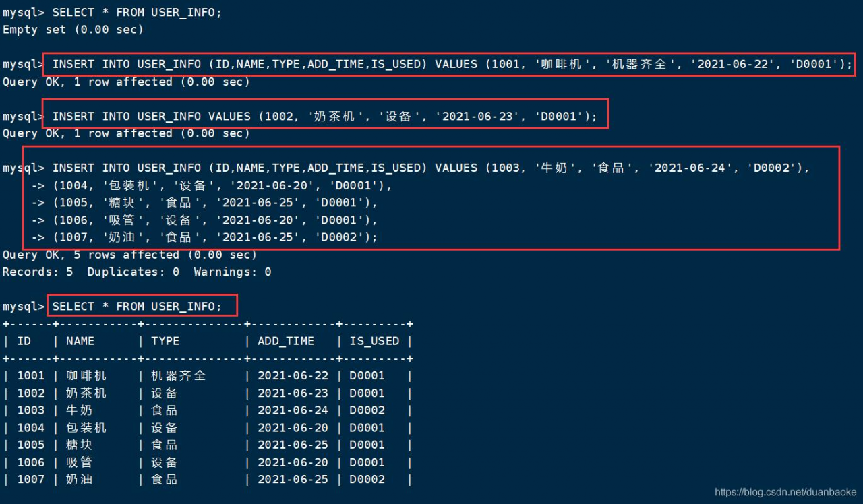Image resolution: width=863 pixels, height=504 pixels.
Task: Click the ID column header
Action: pos(24,341)
